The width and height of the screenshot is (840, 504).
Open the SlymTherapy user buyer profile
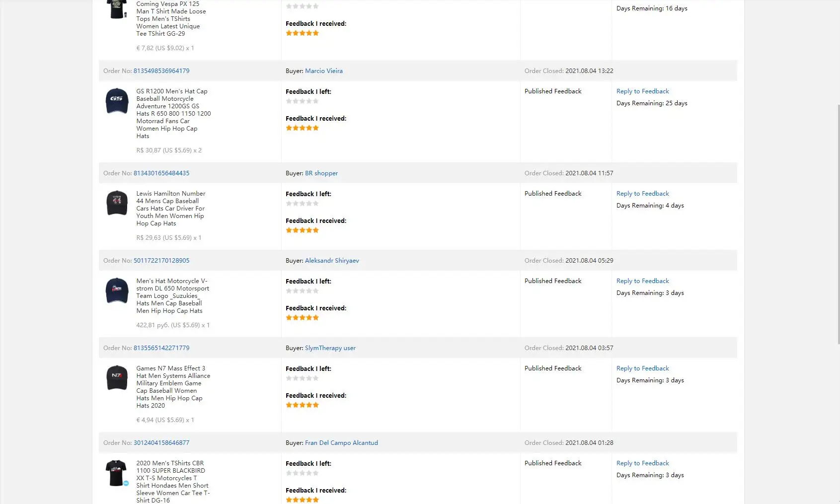pos(330,348)
